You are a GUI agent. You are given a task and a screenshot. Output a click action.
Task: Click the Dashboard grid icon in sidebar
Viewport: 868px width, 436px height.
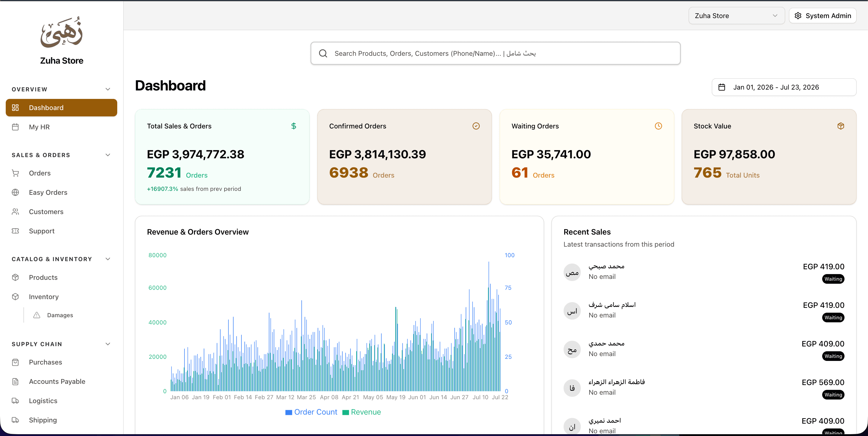(x=15, y=108)
